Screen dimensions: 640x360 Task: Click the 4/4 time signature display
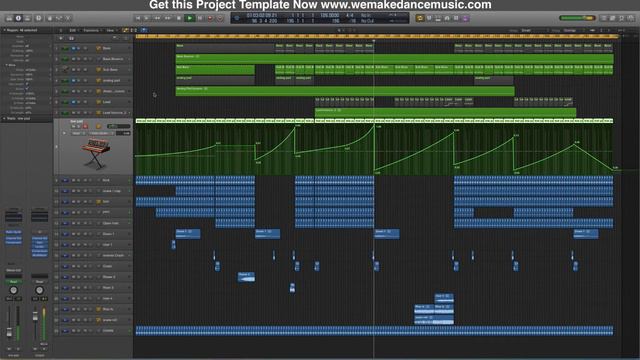tap(350, 16)
